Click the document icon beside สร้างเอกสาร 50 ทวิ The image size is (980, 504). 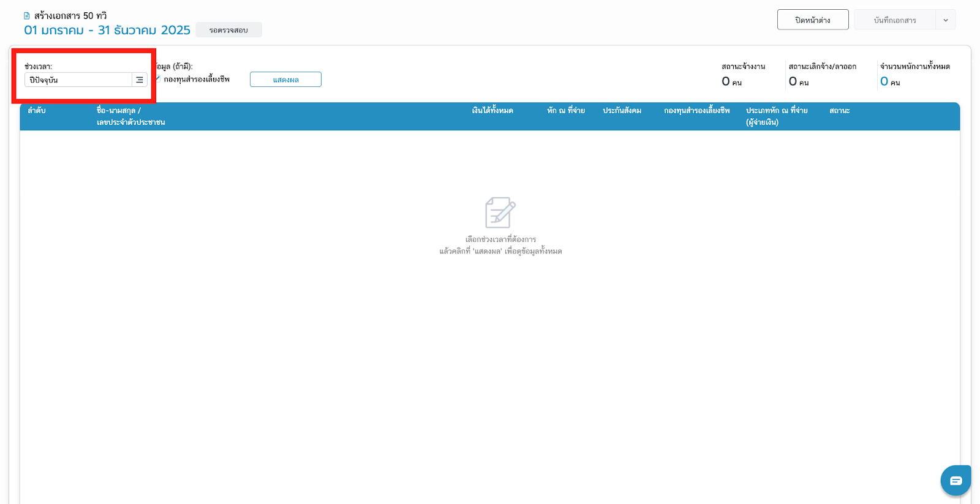[x=26, y=16]
